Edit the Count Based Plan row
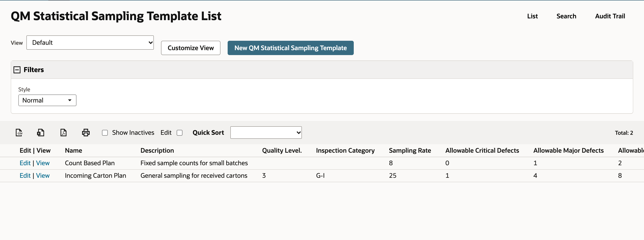 tap(25, 163)
